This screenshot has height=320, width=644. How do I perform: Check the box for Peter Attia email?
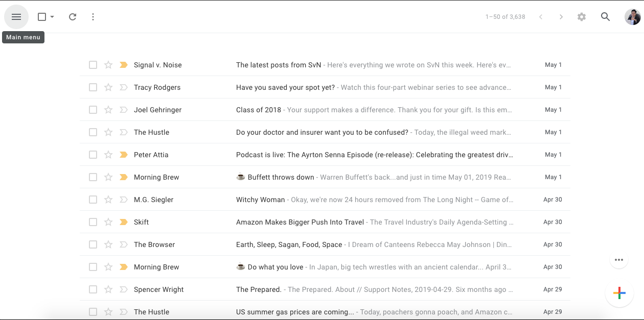[93, 155]
